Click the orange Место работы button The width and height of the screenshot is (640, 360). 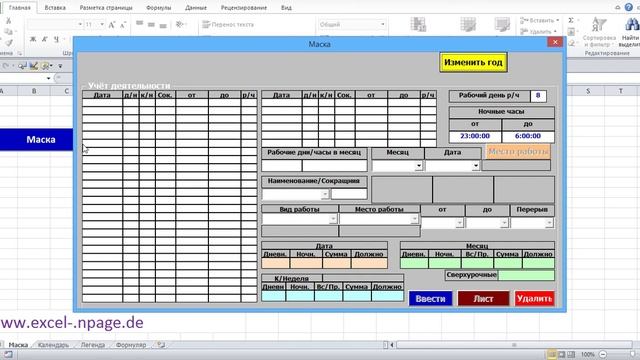click(518, 152)
